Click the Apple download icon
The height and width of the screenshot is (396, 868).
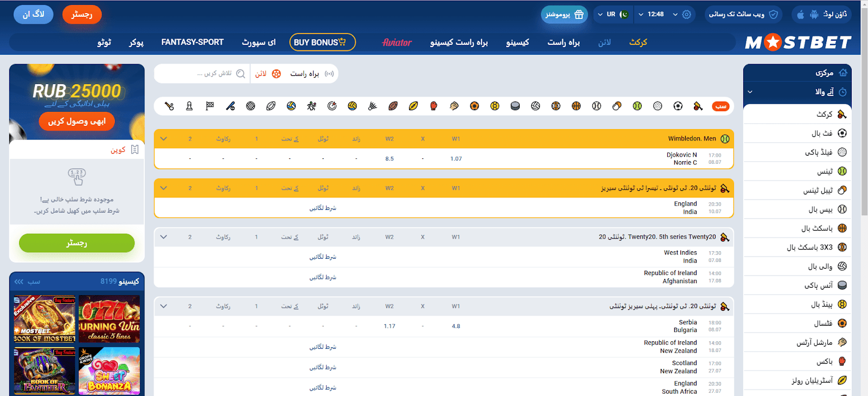pos(800,15)
